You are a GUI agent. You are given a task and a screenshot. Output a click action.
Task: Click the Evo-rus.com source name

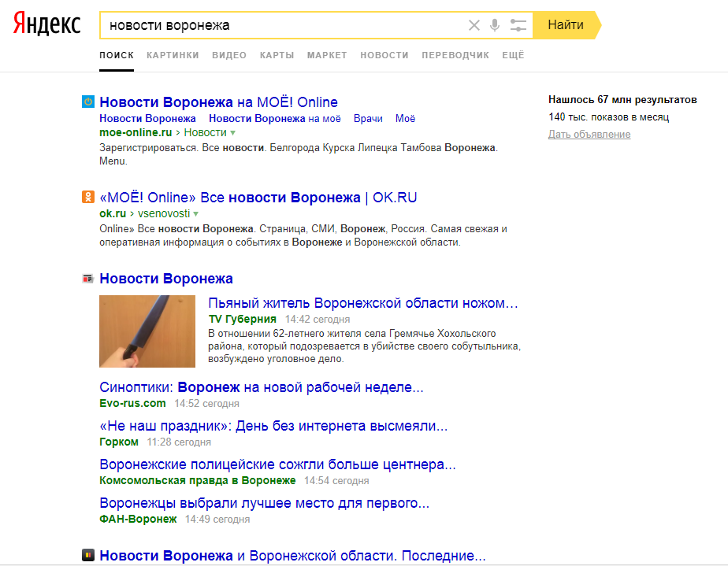coord(133,404)
